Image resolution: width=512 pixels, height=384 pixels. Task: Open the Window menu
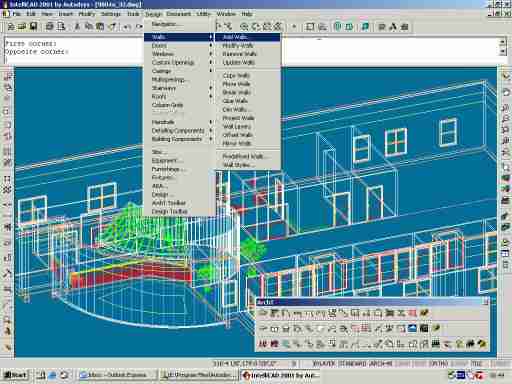(x=226, y=14)
